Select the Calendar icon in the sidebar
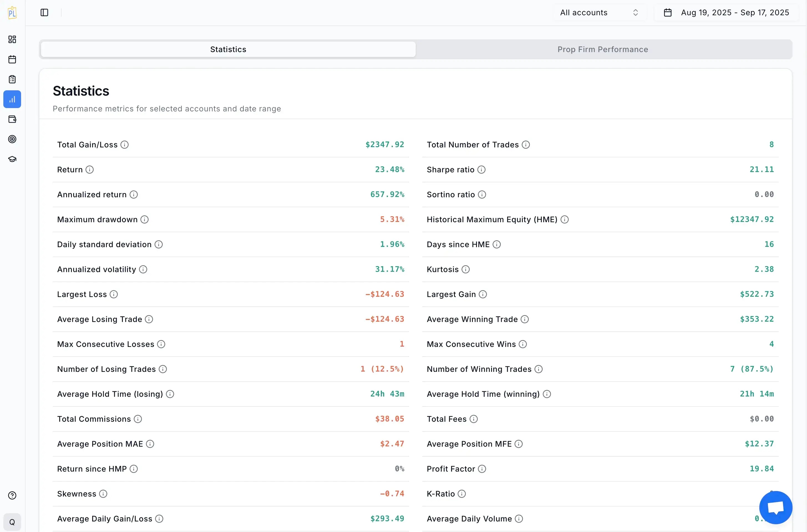Screen dimensions: 807x532 [12, 59]
